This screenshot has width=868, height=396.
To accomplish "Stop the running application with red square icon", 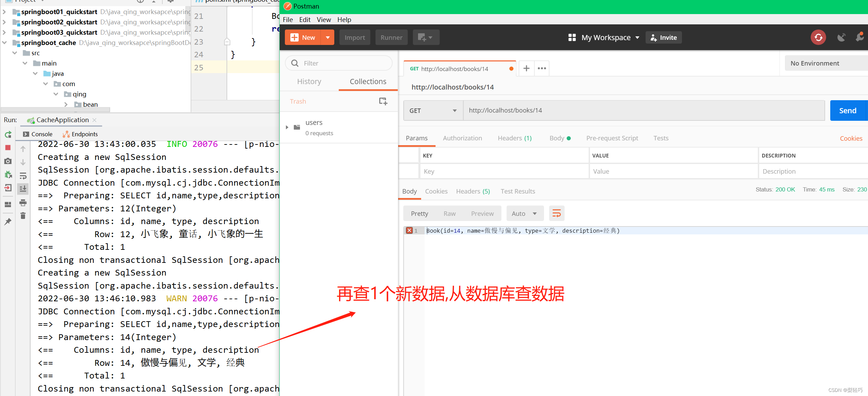I will coord(8,148).
